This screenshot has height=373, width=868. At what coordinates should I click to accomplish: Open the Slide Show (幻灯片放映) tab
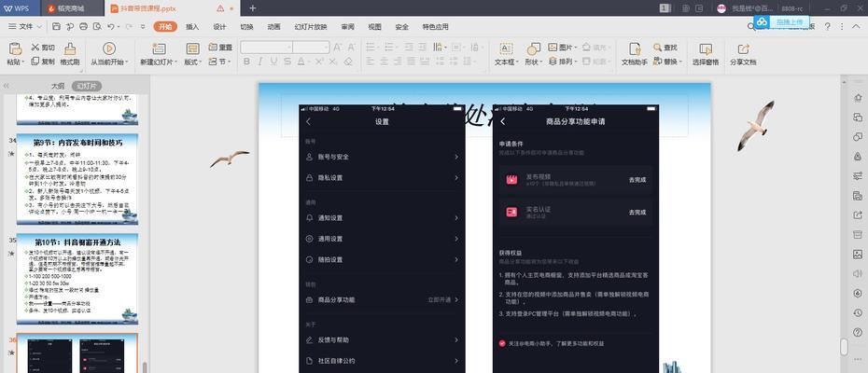[311, 26]
